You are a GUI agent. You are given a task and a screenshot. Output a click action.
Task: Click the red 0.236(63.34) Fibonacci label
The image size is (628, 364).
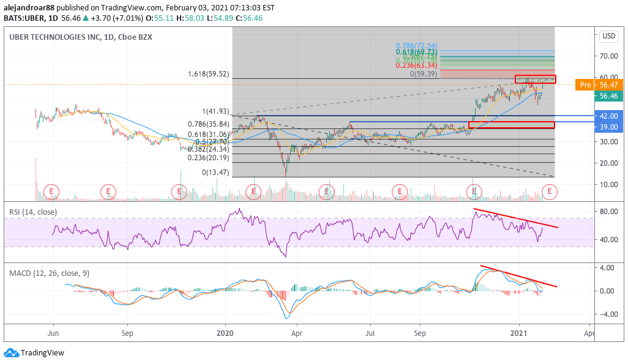[417, 65]
